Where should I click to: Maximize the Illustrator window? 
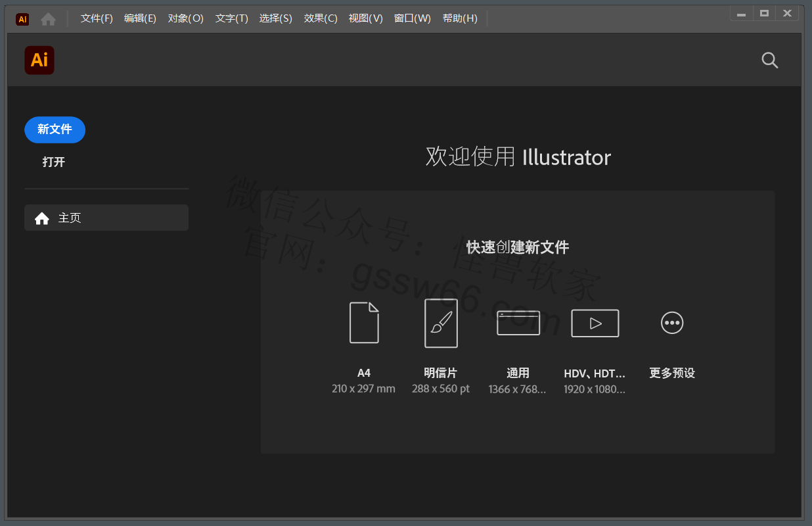click(x=764, y=13)
